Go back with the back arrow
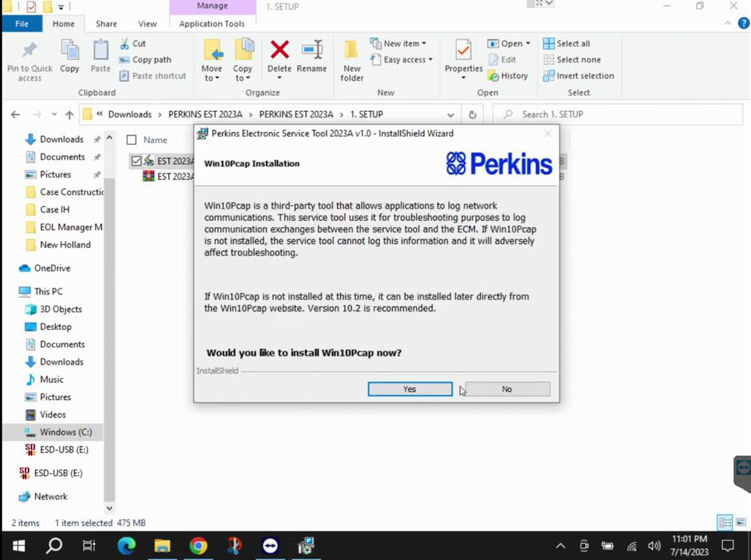 pos(16,114)
